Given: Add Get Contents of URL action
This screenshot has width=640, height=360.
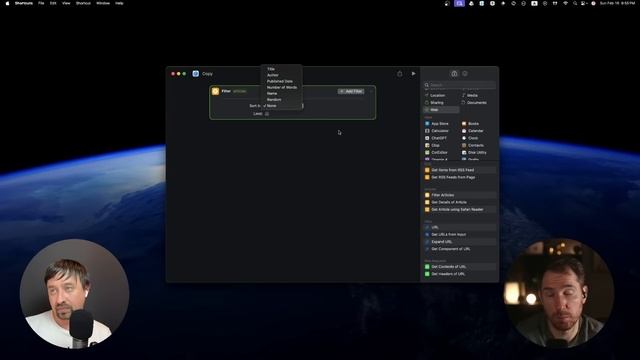Looking at the screenshot, I should 460,267.
